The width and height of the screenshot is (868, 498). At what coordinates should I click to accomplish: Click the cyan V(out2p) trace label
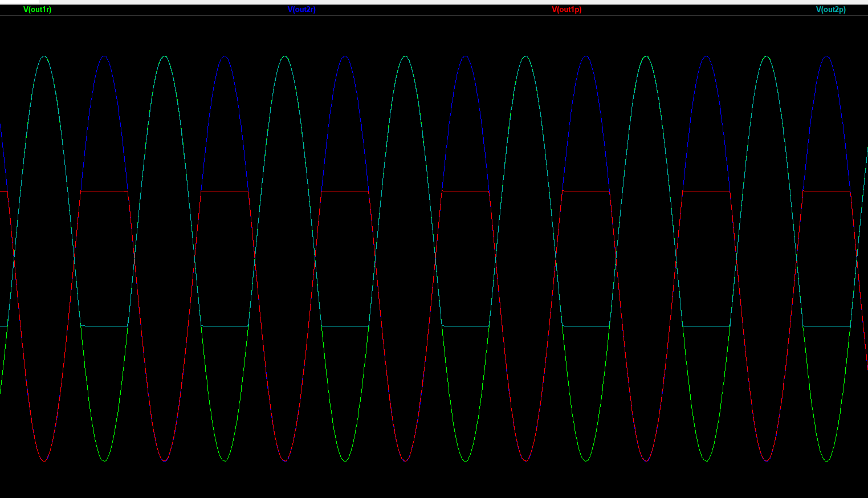[831, 10]
